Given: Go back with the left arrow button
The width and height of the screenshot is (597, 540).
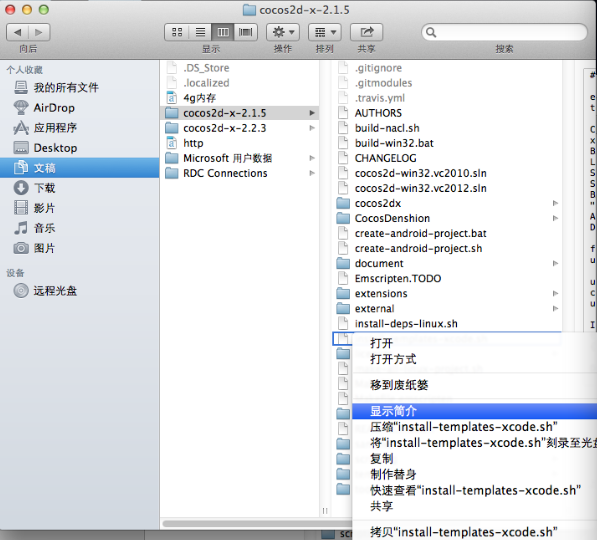Looking at the screenshot, I should (18, 32).
